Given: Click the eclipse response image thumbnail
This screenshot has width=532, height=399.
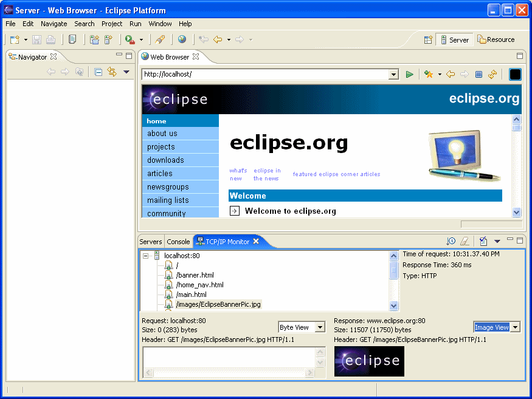Looking at the screenshot, I should point(369,361).
